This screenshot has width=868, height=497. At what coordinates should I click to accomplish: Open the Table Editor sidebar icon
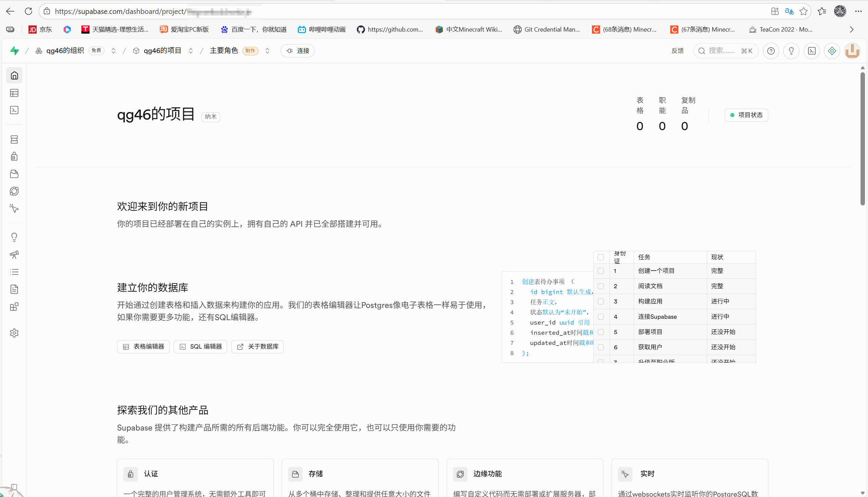pos(14,93)
